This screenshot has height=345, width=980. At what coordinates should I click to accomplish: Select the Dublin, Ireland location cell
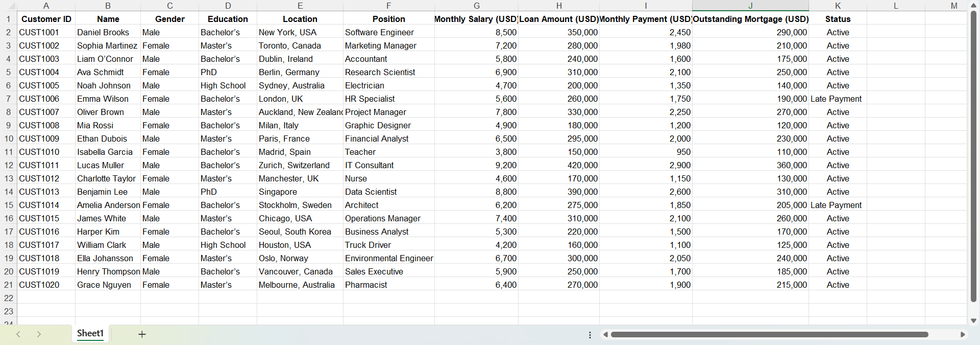(x=300, y=59)
